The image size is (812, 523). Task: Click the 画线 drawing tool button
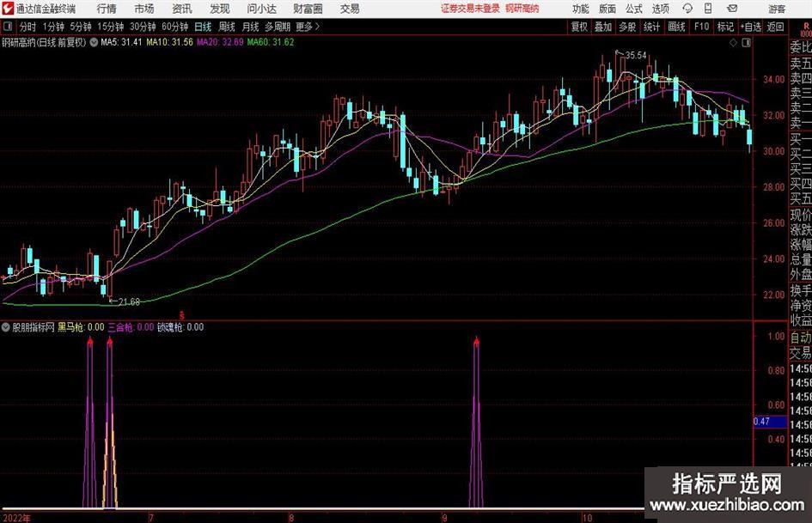coord(676,27)
